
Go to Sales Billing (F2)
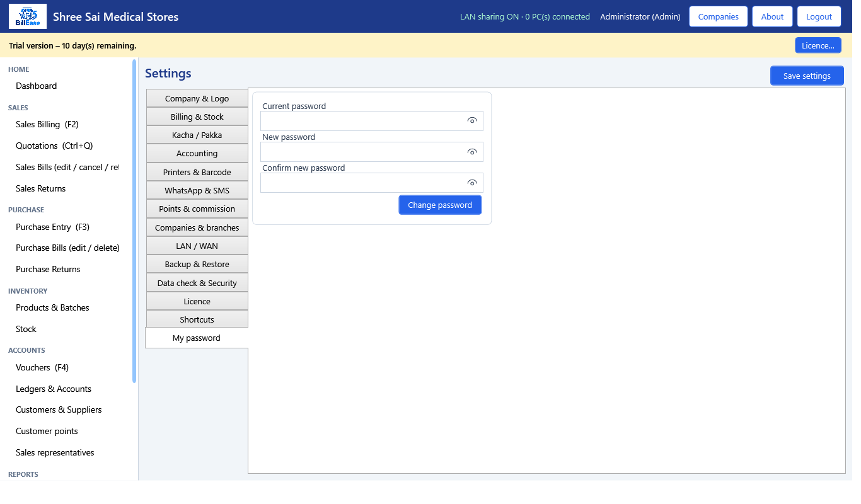(47, 125)
